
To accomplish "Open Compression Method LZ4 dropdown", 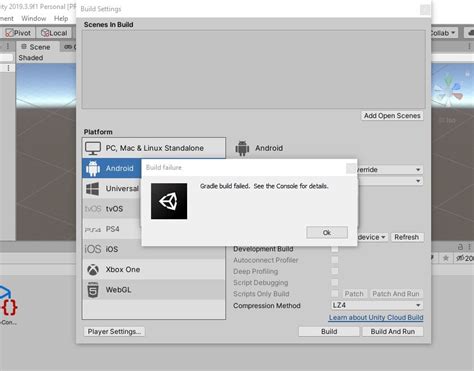I will tap(377, 305).
